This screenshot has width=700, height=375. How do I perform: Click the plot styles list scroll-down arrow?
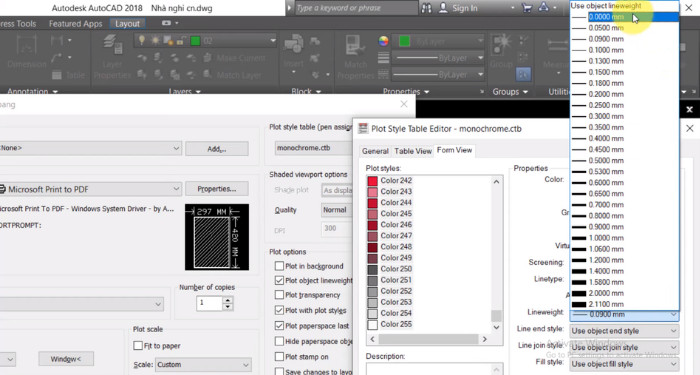(496, 327)
